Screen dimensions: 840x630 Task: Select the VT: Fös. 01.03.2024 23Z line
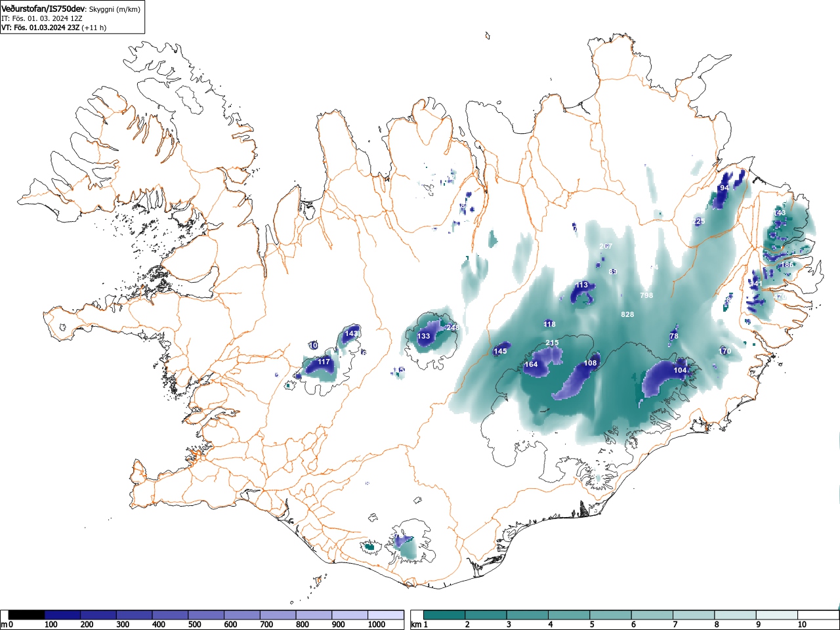pyautogui.click(x=54, y=28)
